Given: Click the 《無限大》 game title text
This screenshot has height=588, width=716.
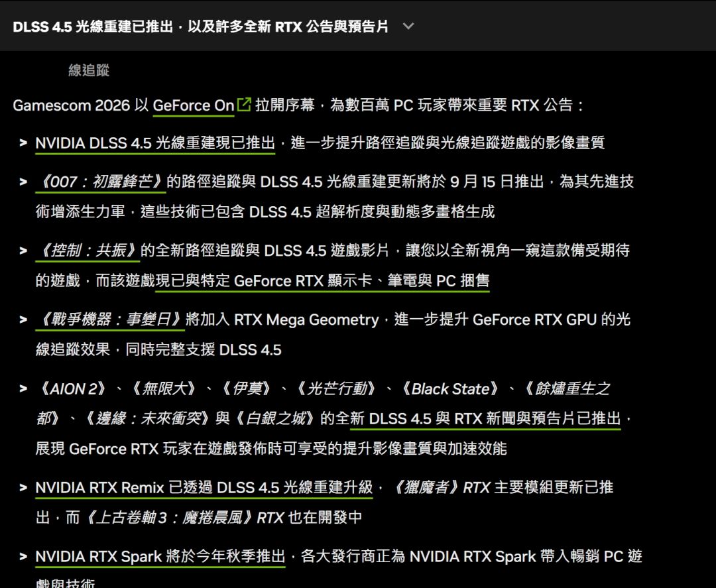Looking at the screenshot, I should point(164,389).
